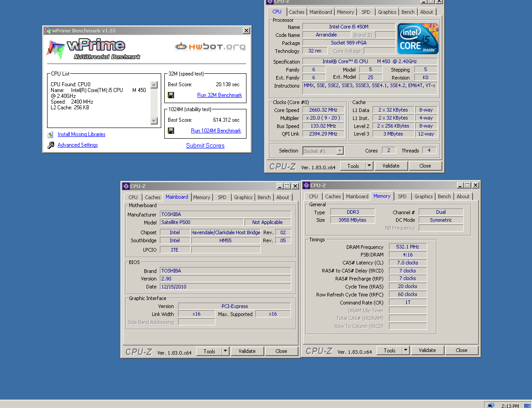
Task: Click the Install Missing Libraries icon
Action: click(51, 134)
